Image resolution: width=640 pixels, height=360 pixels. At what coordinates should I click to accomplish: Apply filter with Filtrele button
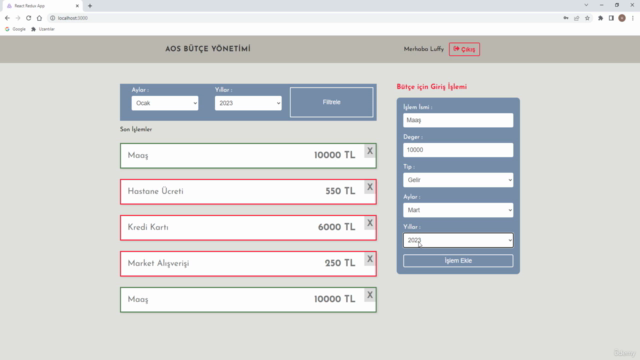(331, 102)
